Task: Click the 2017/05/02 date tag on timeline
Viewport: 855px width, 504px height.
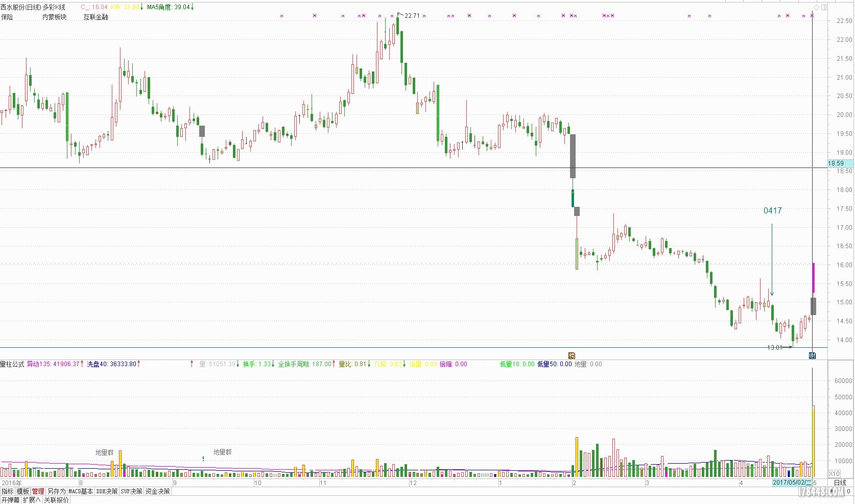Action: pyautogui.click(x=792, y=483)
